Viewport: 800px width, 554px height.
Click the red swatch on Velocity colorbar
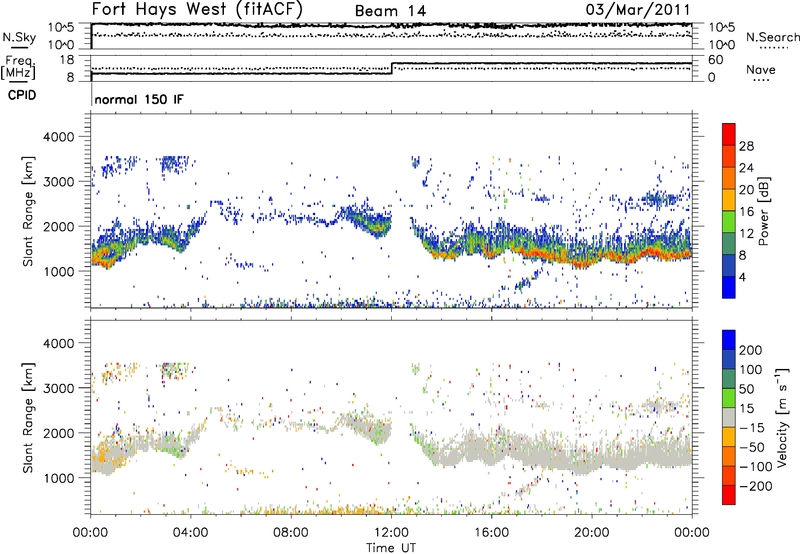[x=729, y=495]
